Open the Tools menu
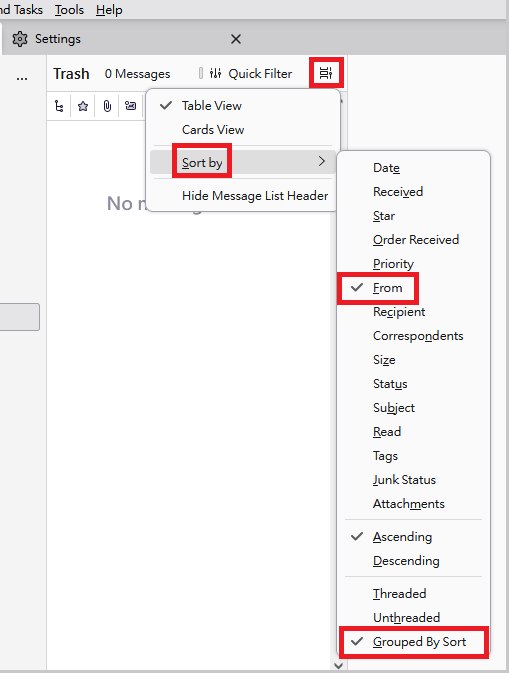Image resolution: width=509 pixels, height=673 pixels. 69,9
